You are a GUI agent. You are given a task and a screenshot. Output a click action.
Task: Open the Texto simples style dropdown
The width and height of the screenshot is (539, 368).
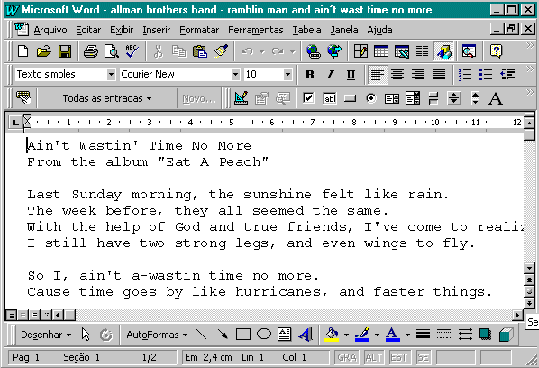(111, 74)
